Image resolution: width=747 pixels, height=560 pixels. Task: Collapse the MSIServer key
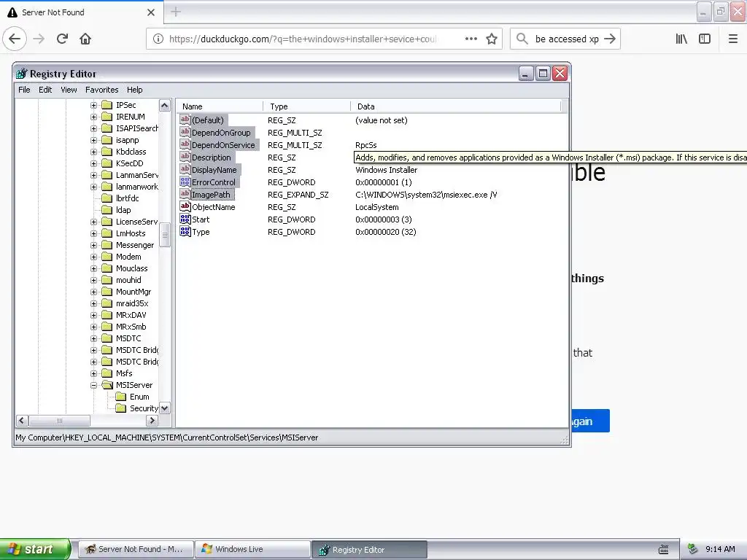point(93,385)
